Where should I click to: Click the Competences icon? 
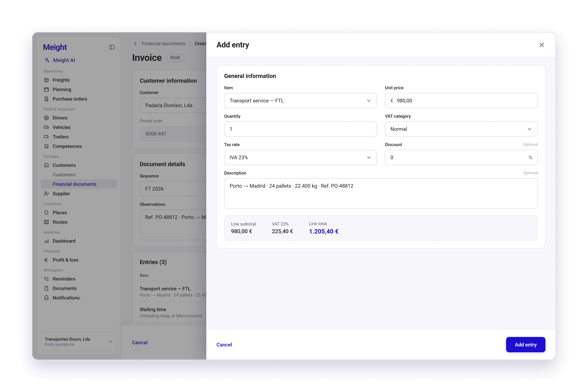point(46,146)
